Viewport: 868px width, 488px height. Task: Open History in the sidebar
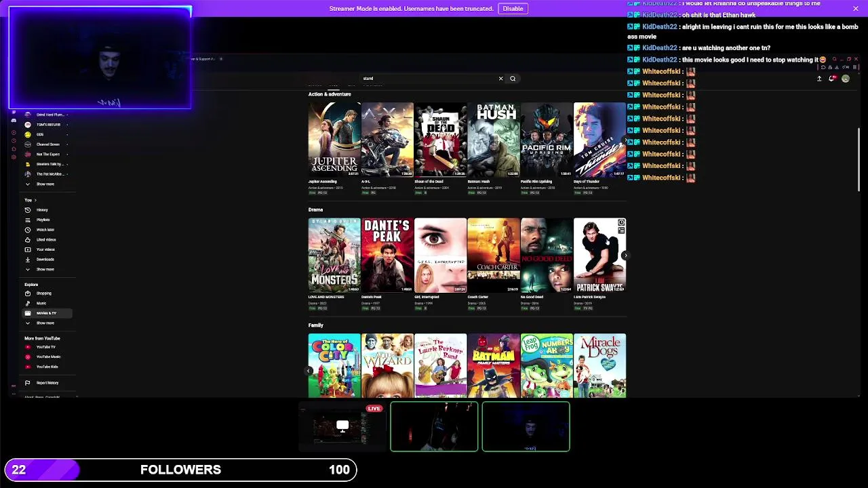coord(47,210)
